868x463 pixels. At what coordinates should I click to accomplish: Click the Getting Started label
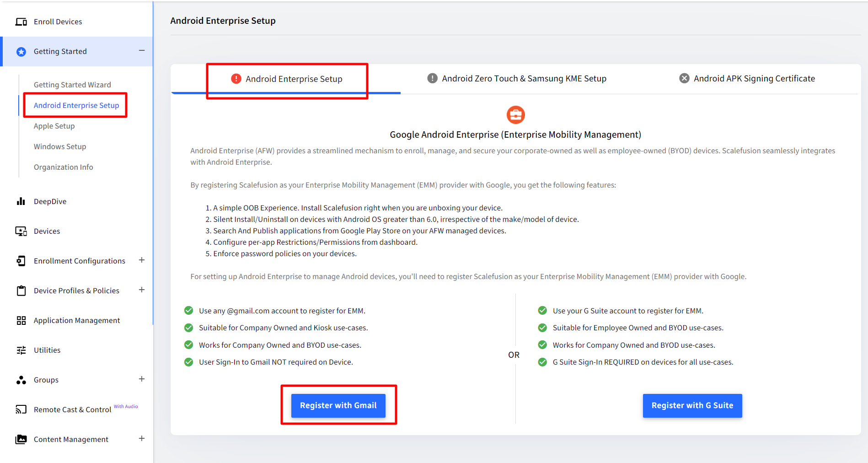pos(60,51)
